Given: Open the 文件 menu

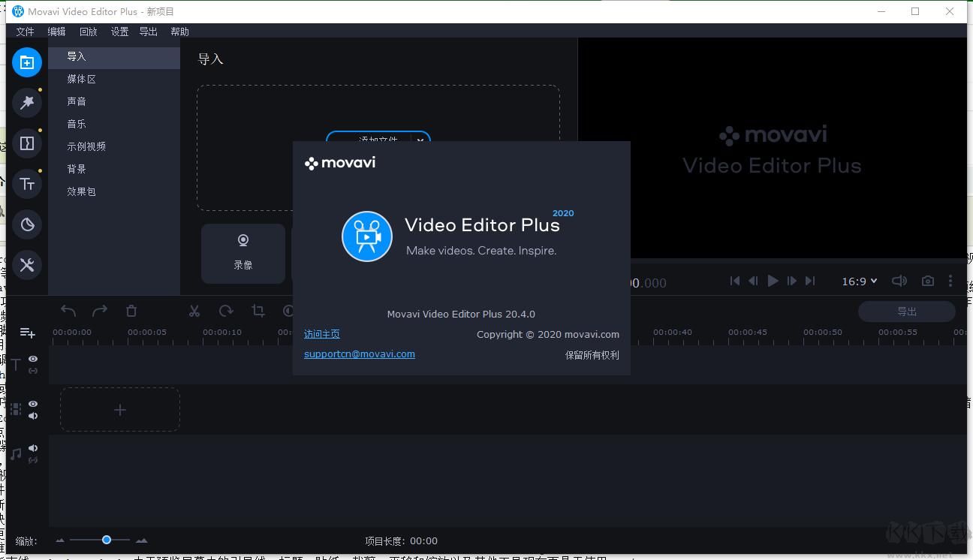Looking at the screenshot, I should pos(26,32).
